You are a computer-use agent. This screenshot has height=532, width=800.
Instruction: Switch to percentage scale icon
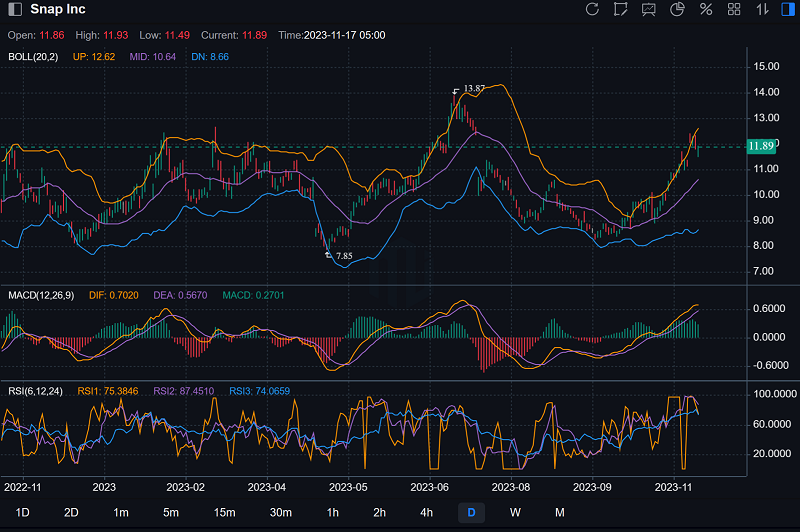[x=706, y=10]
